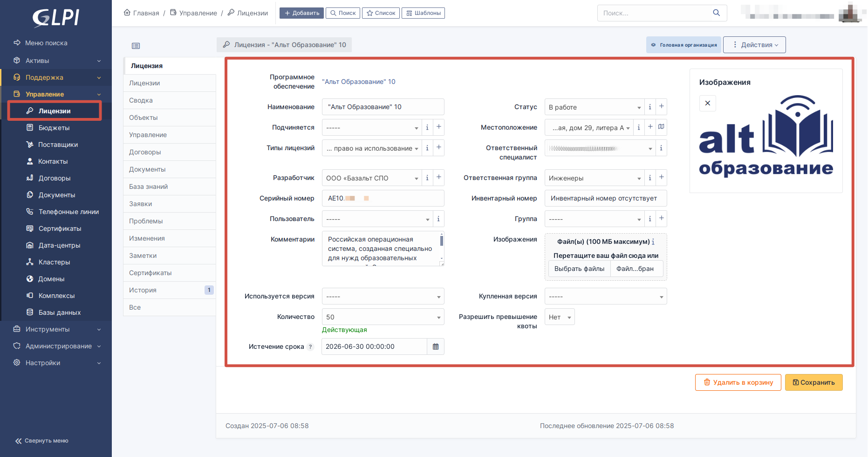The width and height of the screenshot is (868, 457).
Task: Click the search magnifier icon in top bar
Action: coord(717,13)
